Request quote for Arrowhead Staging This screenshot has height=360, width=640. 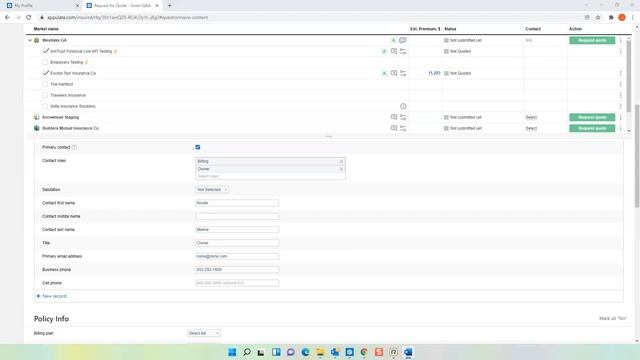pyautogui.click(x=592, y=117)
